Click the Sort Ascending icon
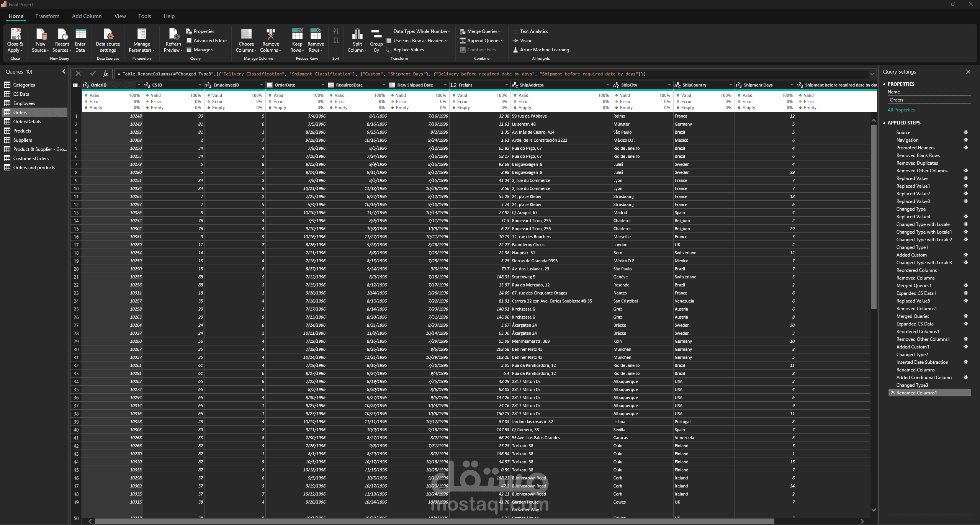 tap(336, 31)
